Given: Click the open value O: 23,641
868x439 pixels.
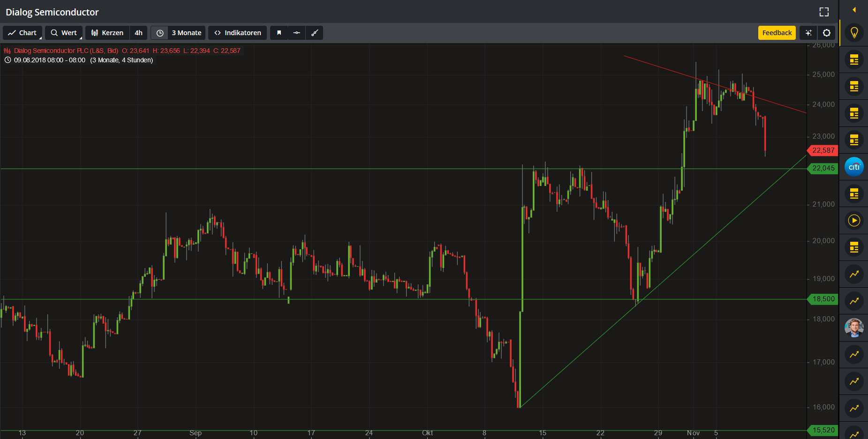Looking at the screenshot, I should pyautogui.click(x=136, y=51).
